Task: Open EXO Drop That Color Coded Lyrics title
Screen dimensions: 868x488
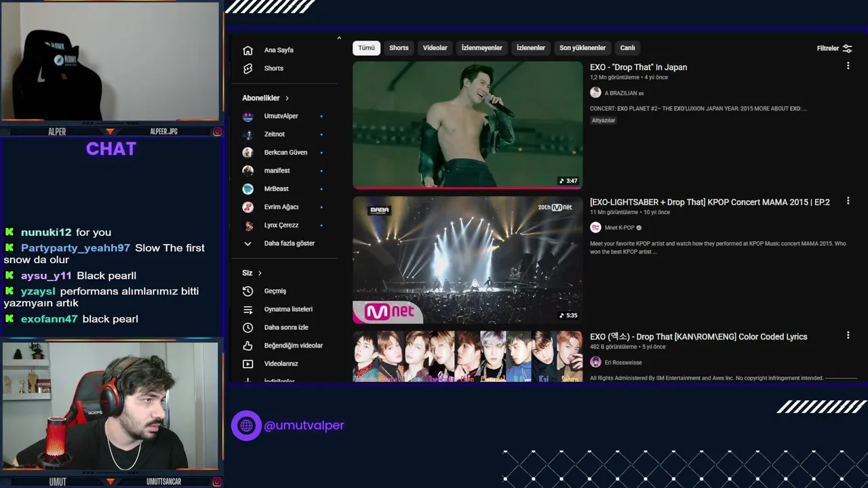Action: click(x=698, y=337)
